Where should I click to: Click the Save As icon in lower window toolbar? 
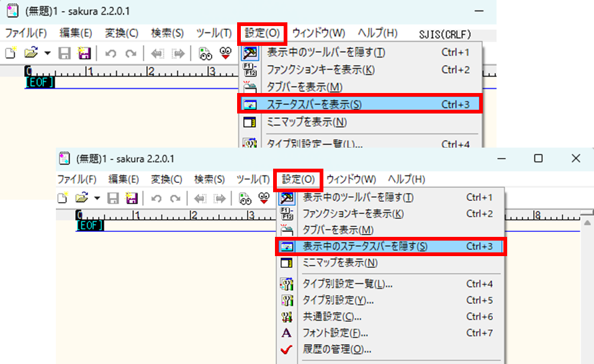click(132, 198)
